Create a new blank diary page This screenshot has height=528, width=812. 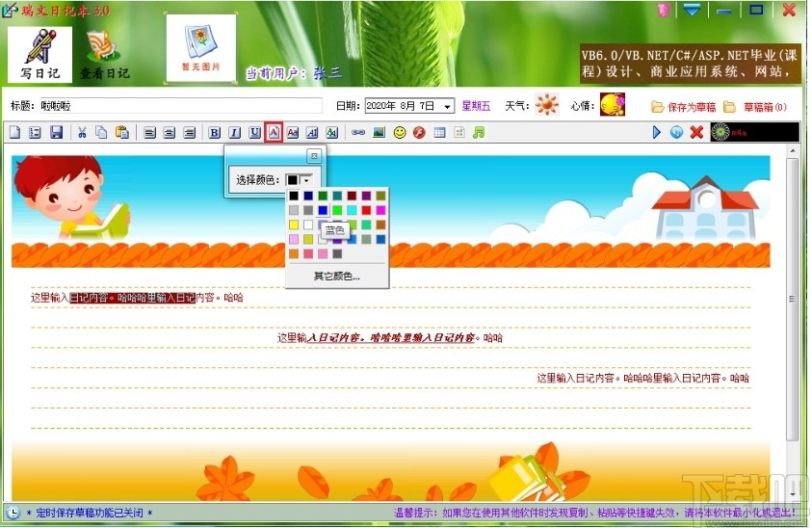click(x=15, y=133)
